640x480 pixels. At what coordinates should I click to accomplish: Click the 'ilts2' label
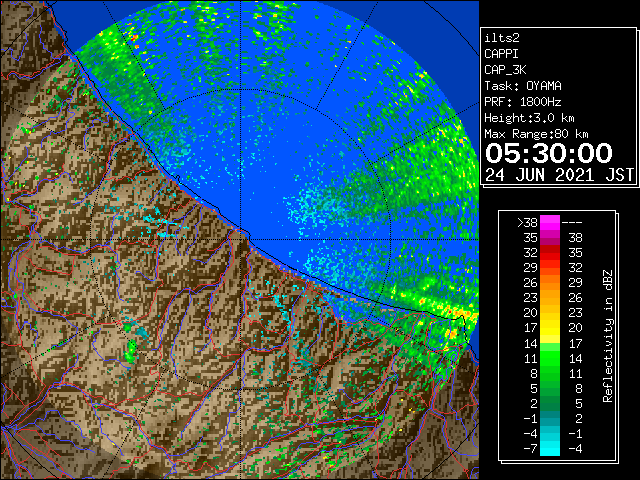(x=502, y=38)
